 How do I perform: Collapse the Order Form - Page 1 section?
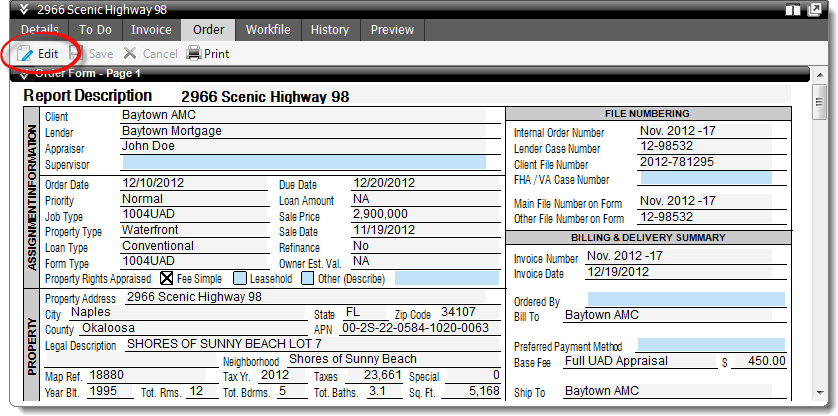tap(23, 73)
